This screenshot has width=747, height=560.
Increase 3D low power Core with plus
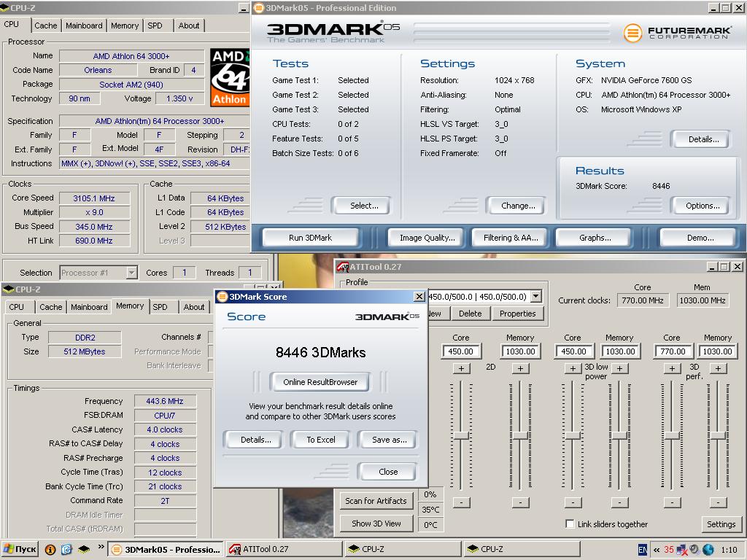point(573,368)
